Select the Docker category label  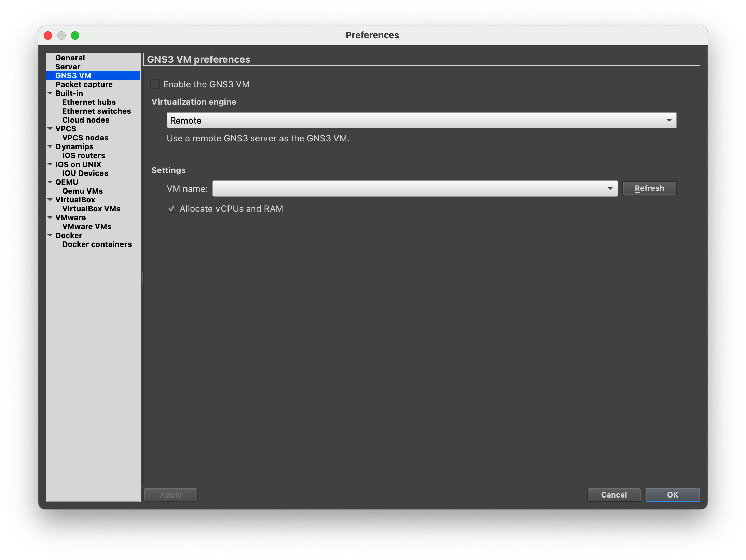click(69, 235)
